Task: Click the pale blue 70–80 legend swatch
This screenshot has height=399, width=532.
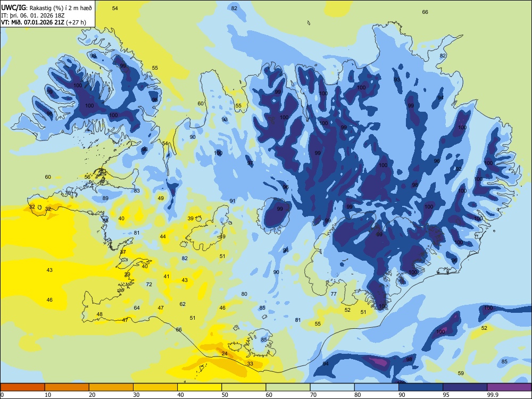Action: pyautogui.click(x=332, y=387)
